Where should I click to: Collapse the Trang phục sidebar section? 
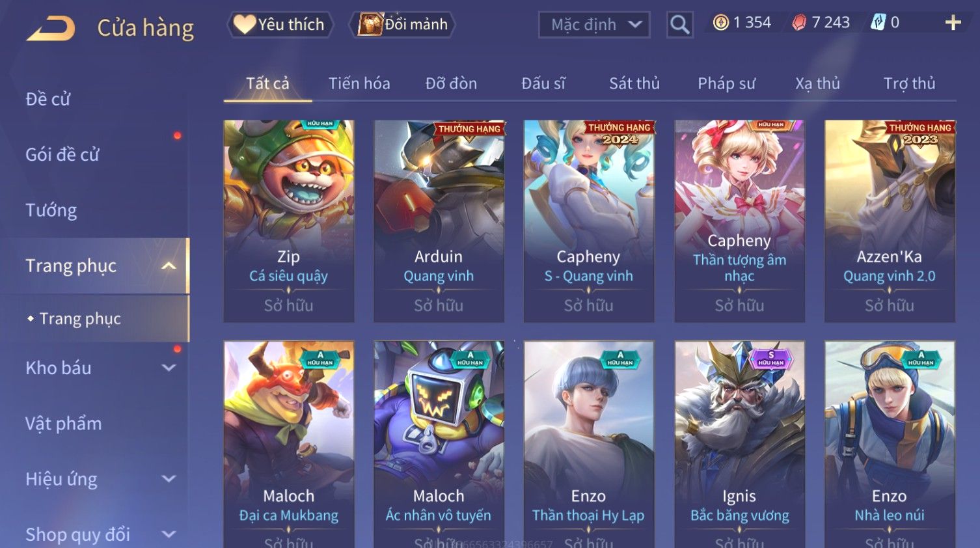(169, 266)
